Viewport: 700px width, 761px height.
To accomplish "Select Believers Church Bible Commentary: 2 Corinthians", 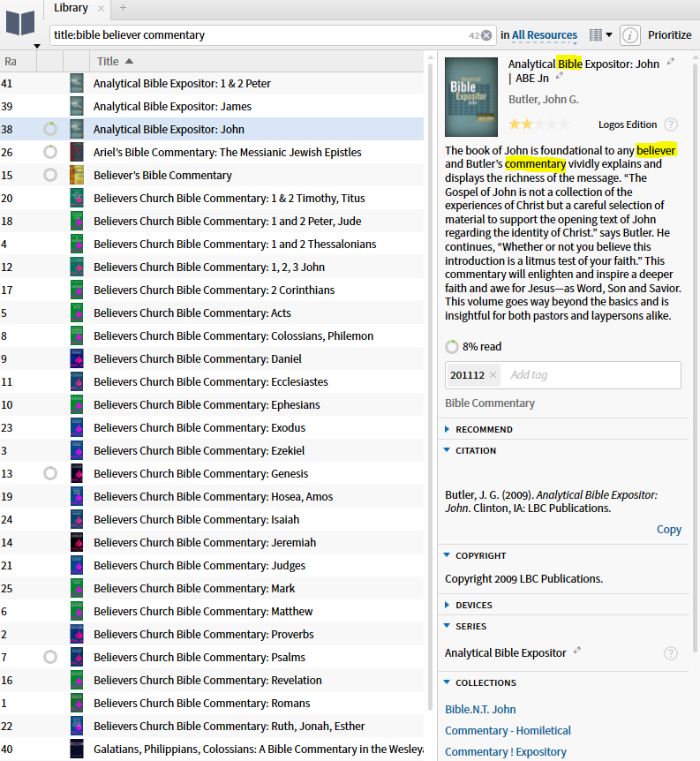I will (x=212, y=290).
